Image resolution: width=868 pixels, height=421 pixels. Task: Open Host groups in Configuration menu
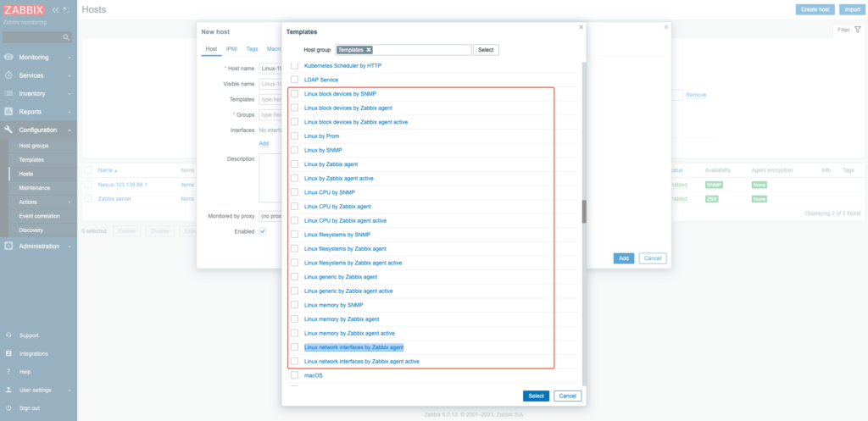tap(34, 146)
